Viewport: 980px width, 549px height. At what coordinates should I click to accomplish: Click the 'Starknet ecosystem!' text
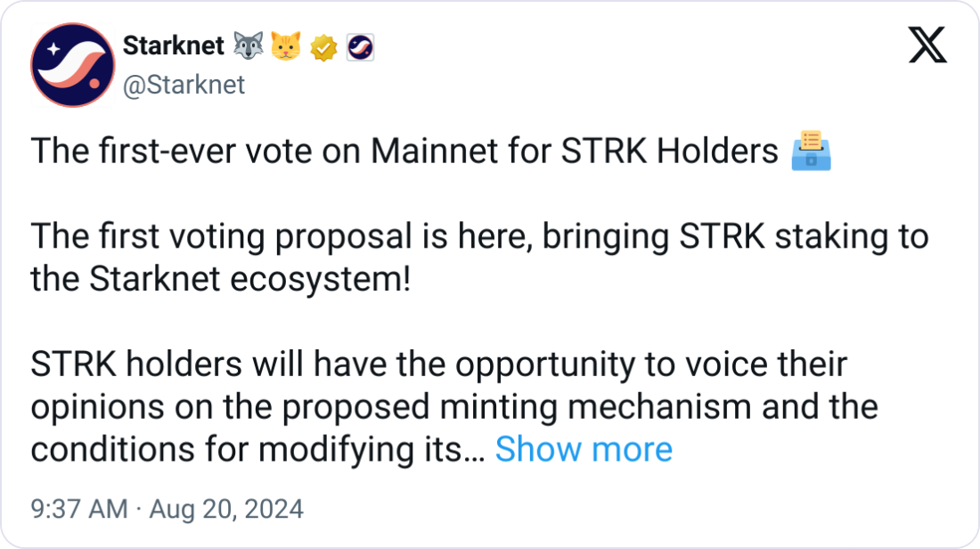click(x=250, y=279)
